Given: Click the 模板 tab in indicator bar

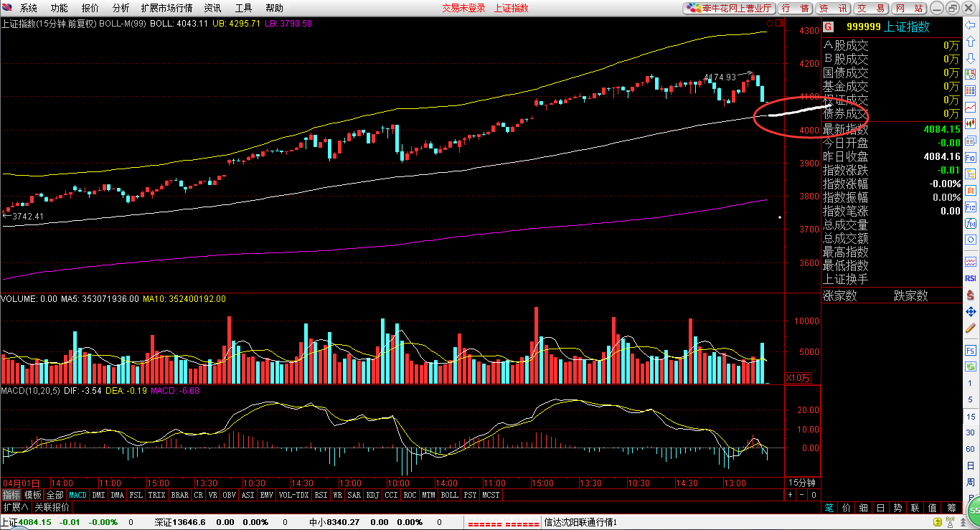Looking at the screenshot, I should 33,495.
